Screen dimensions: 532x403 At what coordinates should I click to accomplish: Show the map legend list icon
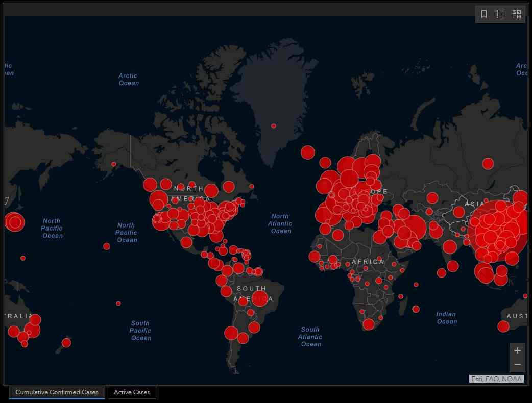click(x=500, y=14)
